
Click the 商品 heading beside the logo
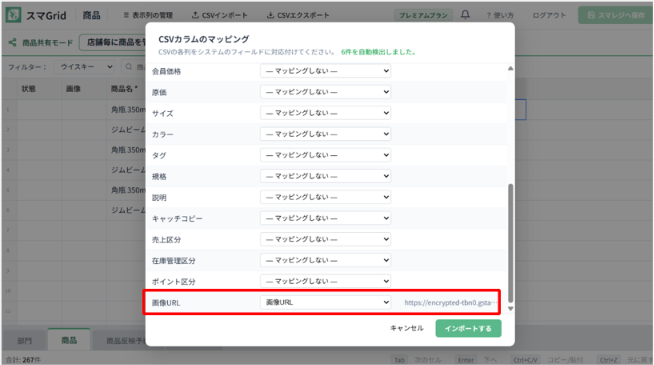tap(91, 15)
